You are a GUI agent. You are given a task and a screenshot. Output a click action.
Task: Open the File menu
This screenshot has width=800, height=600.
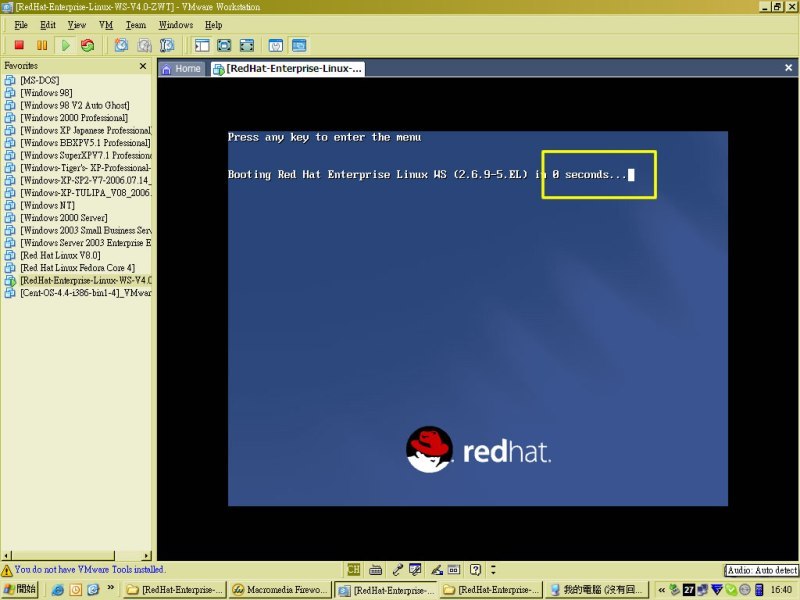(x=21, y=25)
